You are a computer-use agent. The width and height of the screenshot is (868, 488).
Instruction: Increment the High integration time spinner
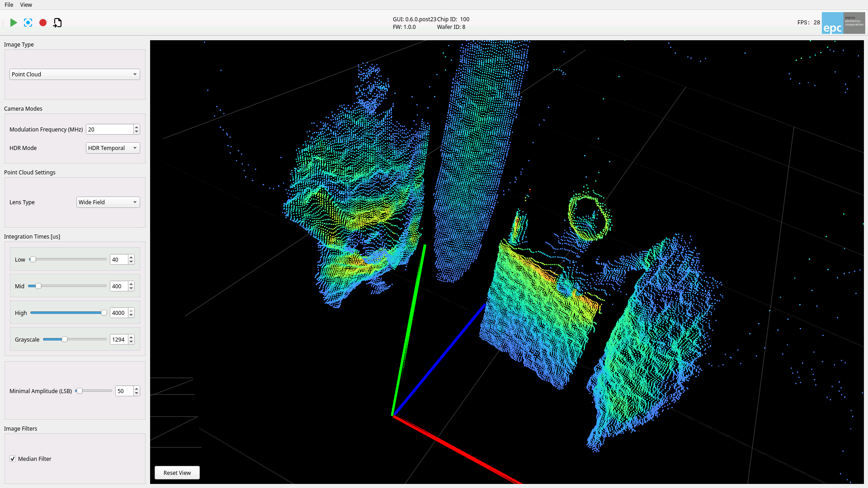(131, 310)
